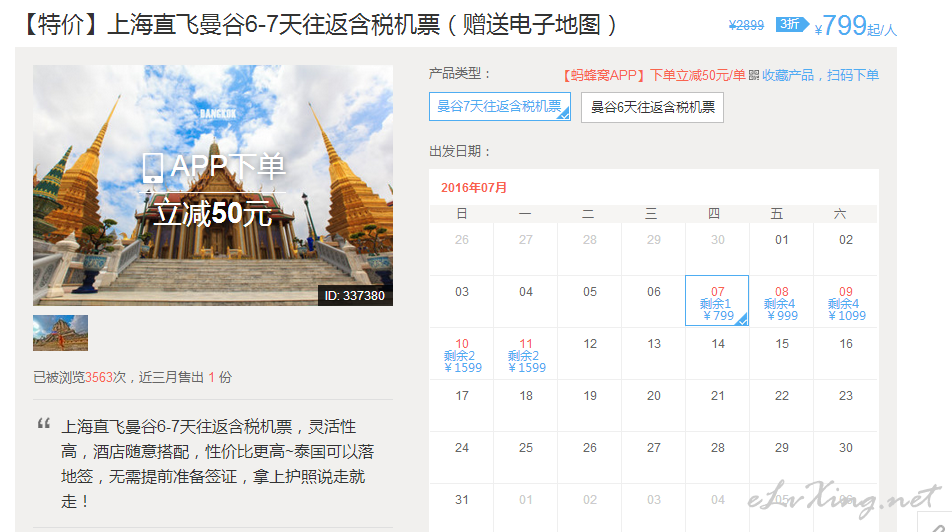Image resolution: width=952 pixels, height=532 pixels.
Task: Select the 曼谷7天往返含税机票 product type
Action: [x=499, y=106]
